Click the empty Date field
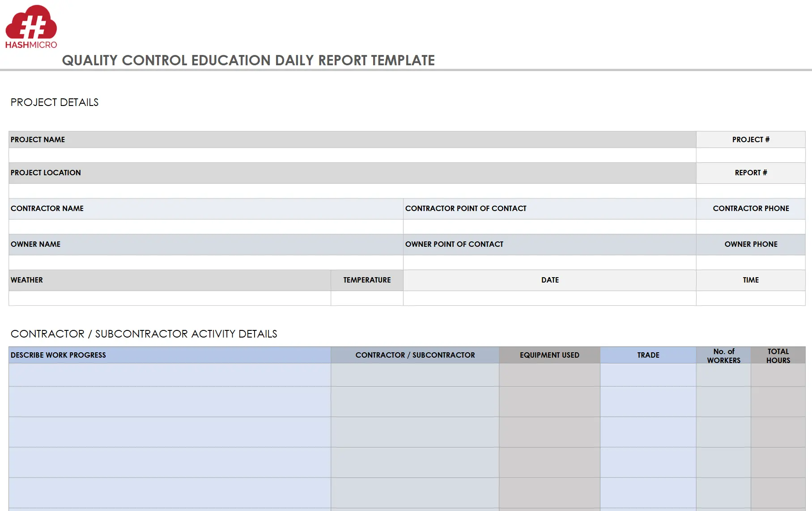Screen dimensions: 812x511 click(x=549, y=298)
